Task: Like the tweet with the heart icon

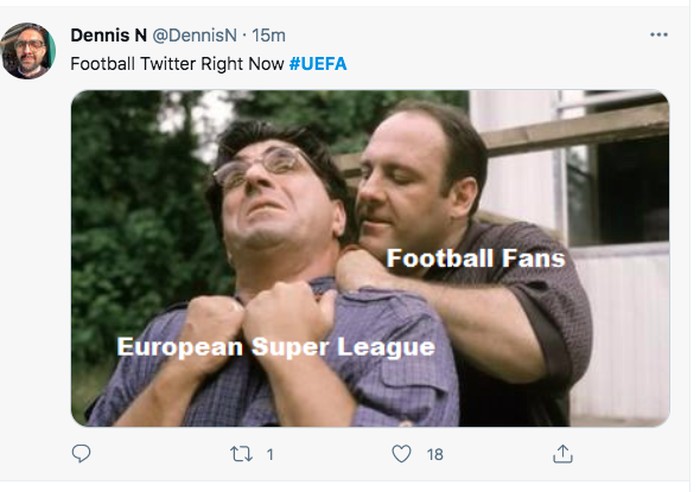Action: click(401, 454)
